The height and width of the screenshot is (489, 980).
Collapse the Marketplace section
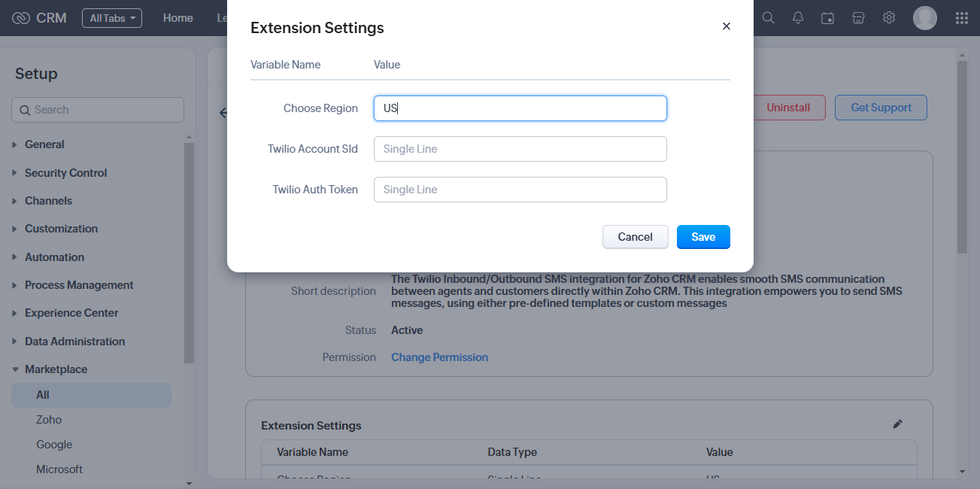tap(56, 369)
